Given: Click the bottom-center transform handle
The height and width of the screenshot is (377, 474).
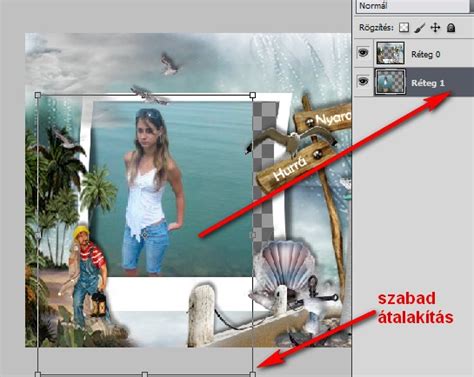Looking at the screenshot, I should pos(145,374).
